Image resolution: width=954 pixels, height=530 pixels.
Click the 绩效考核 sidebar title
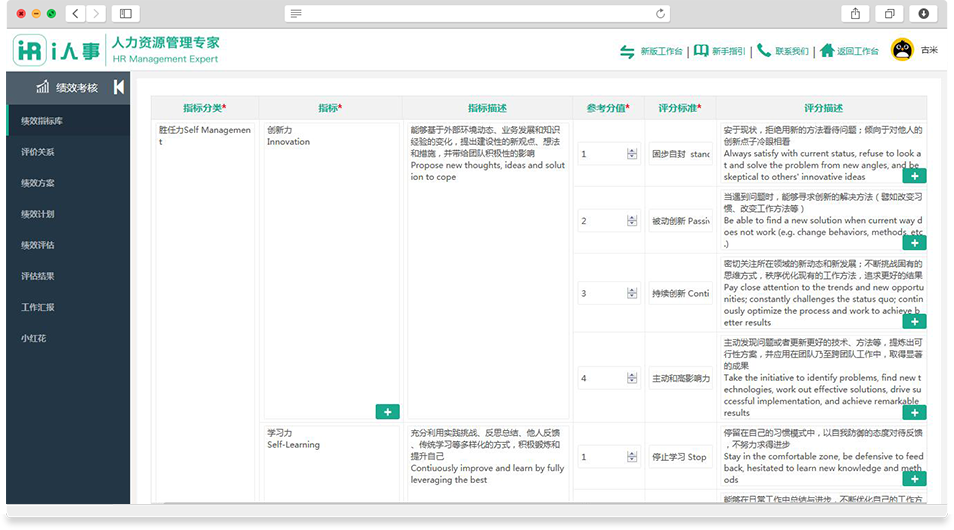tap(77, 88)
